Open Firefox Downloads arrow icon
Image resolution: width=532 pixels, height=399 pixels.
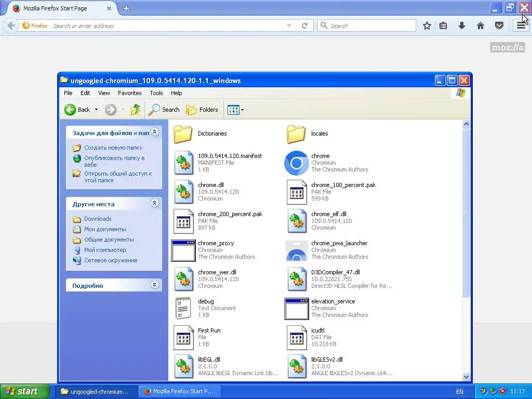462,26
